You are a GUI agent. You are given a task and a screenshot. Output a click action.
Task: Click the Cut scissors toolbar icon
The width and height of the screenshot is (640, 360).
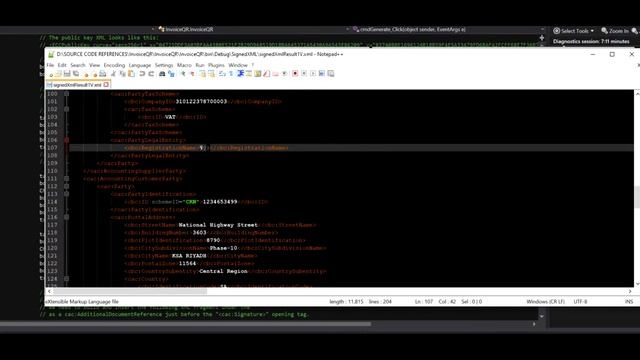pos(113,74)
